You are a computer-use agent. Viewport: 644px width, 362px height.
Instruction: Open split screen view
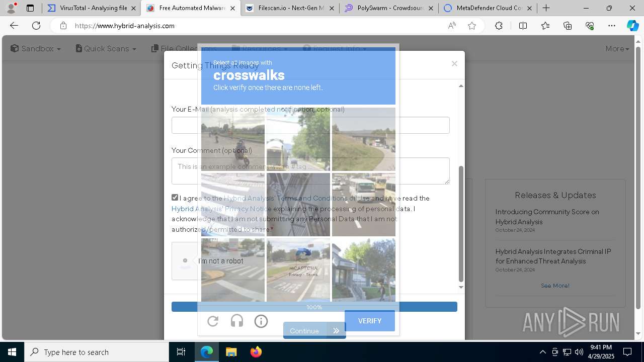coord(523,26)
